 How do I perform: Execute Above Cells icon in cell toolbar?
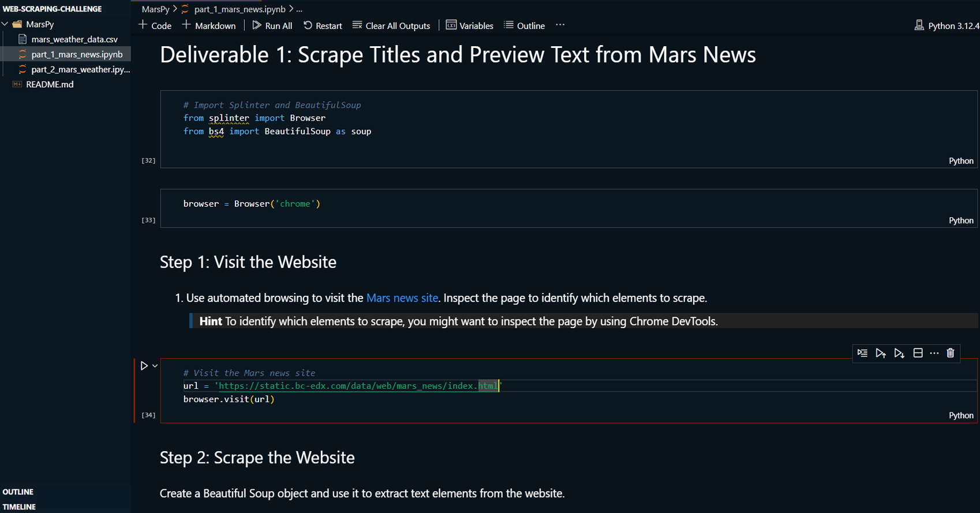[880, 353]
